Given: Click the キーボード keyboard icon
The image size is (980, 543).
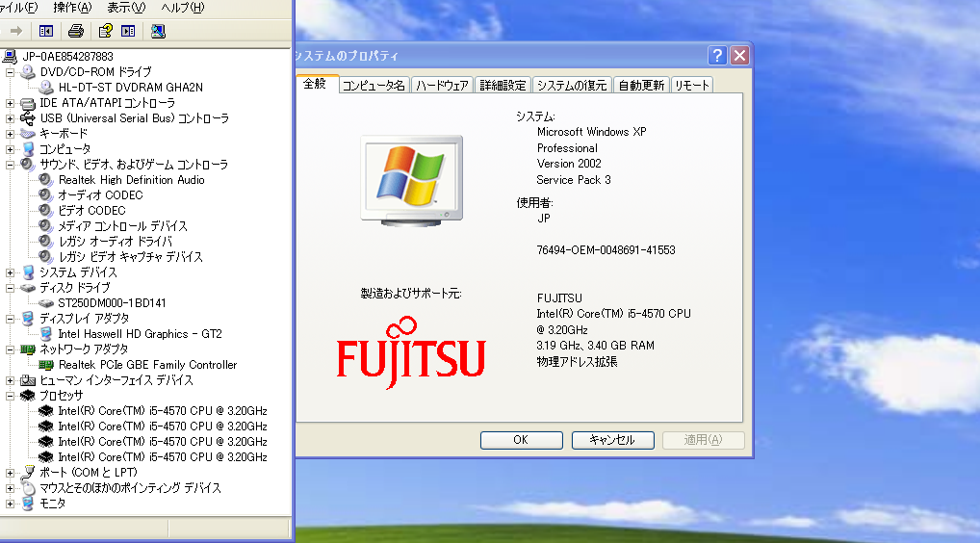Looking at the screenshot, I should tap(28, 134).
